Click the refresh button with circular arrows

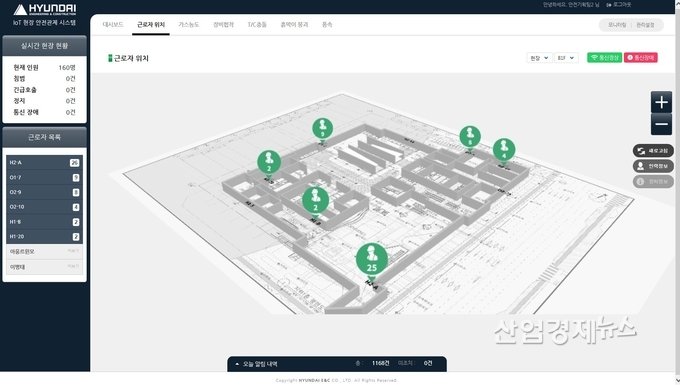tap(653, 151)
